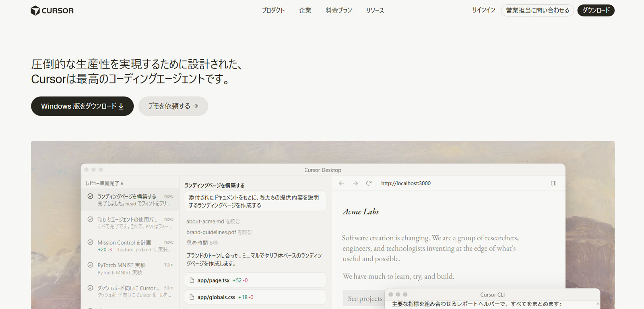Viewport: 644px width, 309px height.
Task: Click デモを依頼する button
Action: click(x=173, y=106)
